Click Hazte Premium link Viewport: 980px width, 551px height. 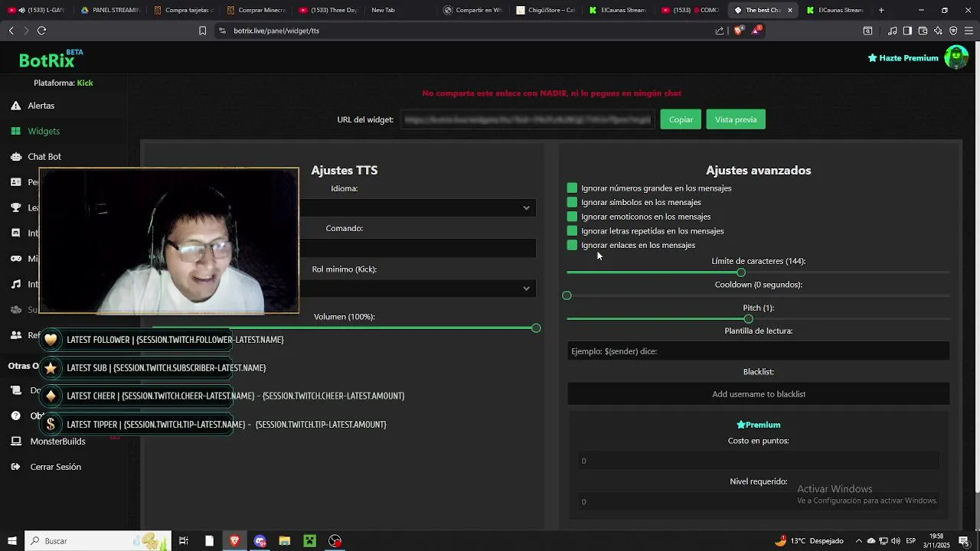[903, 58]
